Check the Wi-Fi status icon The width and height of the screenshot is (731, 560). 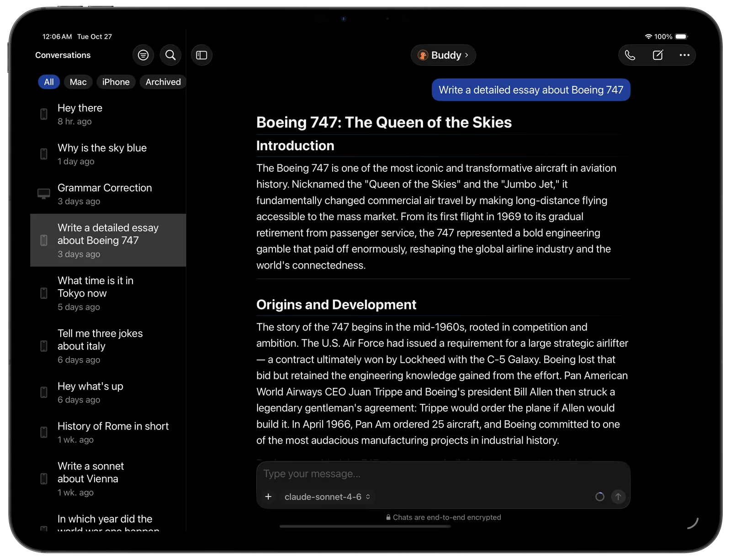(x=648, y=37)
